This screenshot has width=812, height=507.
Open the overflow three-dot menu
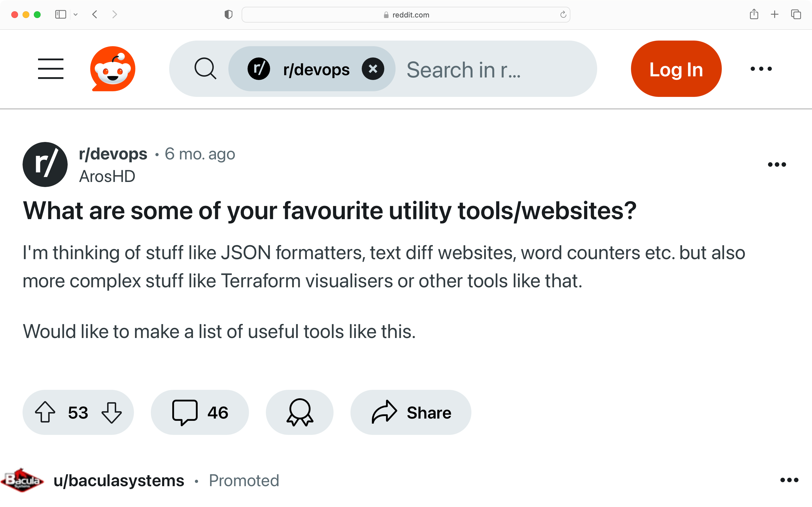click(x=777, y=164)
